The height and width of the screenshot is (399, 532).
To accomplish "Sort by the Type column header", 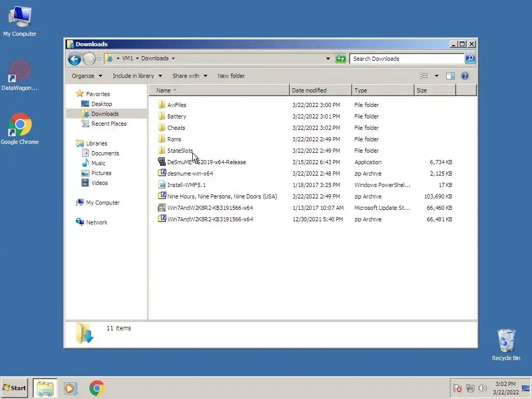I will (383, 90).
